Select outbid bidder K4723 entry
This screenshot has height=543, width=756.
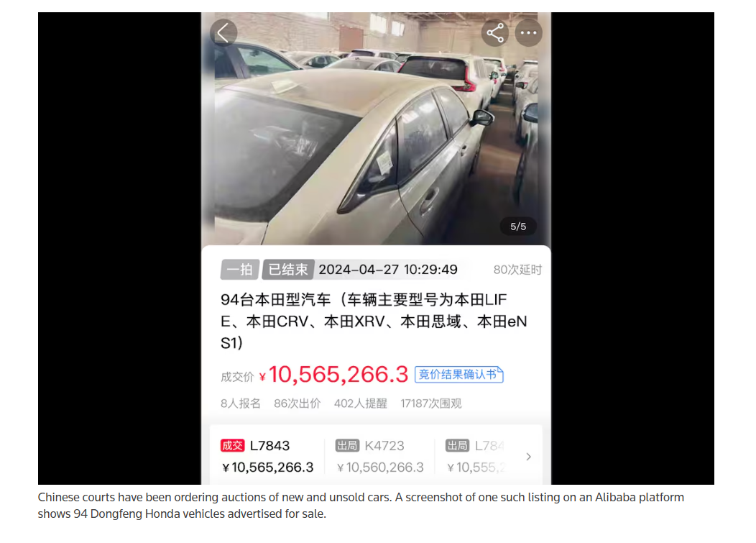380,456
